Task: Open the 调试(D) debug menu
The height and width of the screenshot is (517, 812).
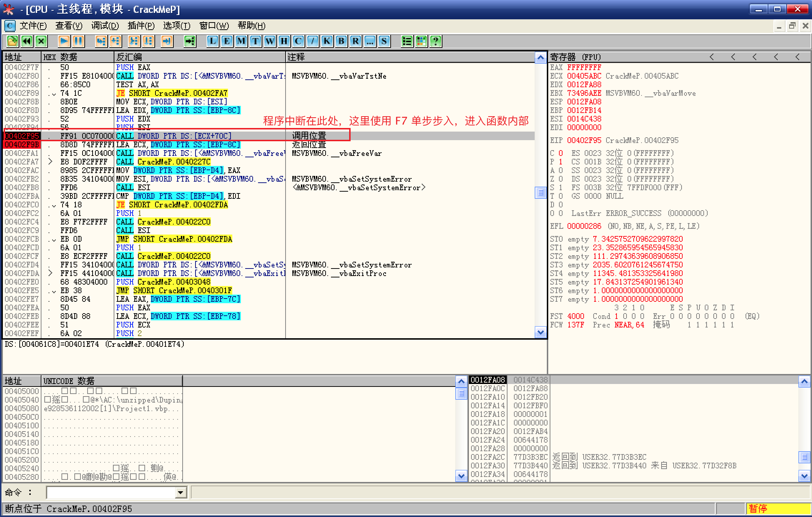Action: (x=105, y=26)
